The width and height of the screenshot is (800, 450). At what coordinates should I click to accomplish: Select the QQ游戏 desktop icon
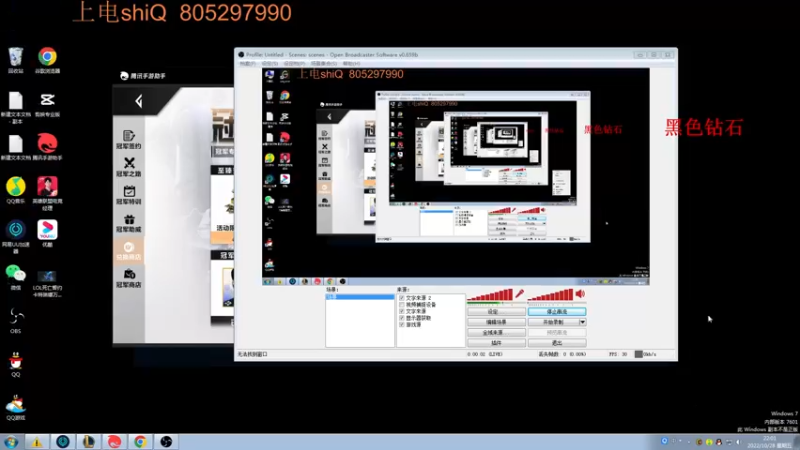pyautogui.click(x=15, y=407)
